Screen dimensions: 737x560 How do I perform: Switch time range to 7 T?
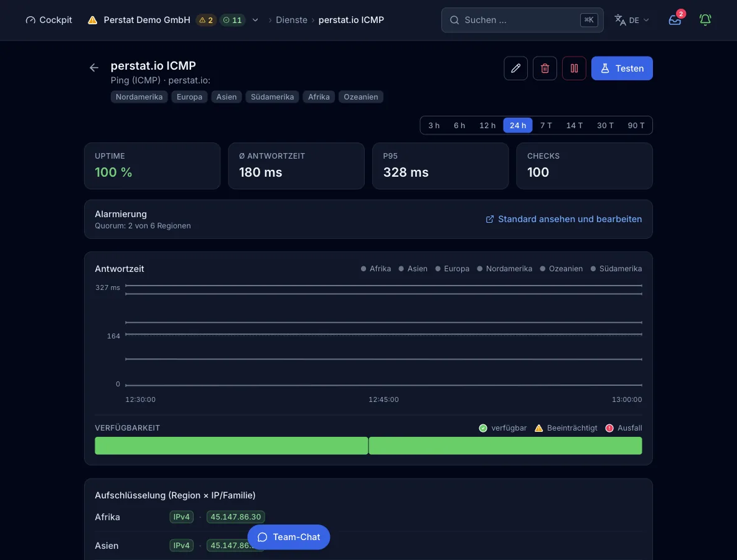(546, 126)
